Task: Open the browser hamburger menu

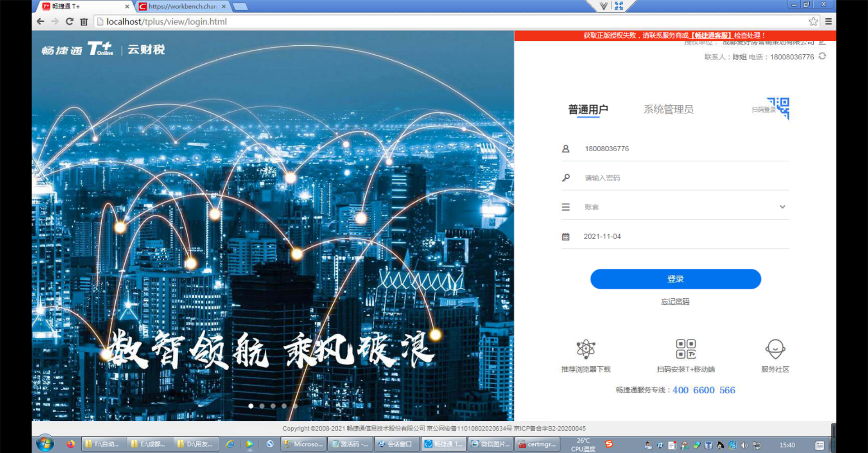Action: tap(829, 21)
